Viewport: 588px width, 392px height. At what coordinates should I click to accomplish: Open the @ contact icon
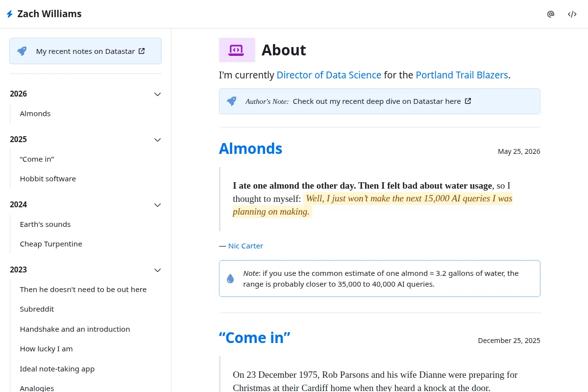pos(551,14)
